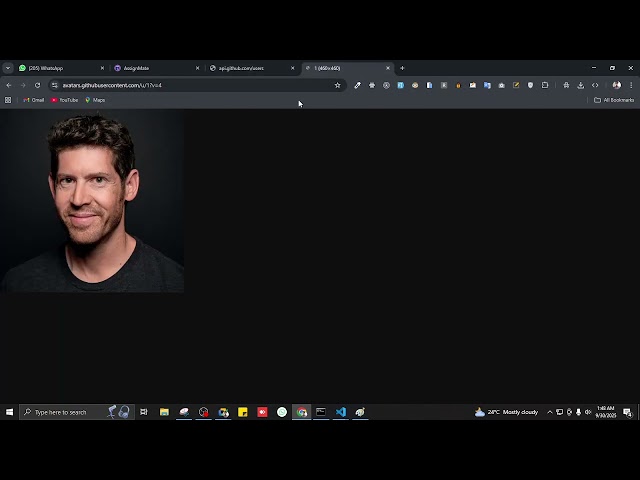The image size is (640, 480).
Task: Bookmark this page with the star icon
Action: point(338,85)
